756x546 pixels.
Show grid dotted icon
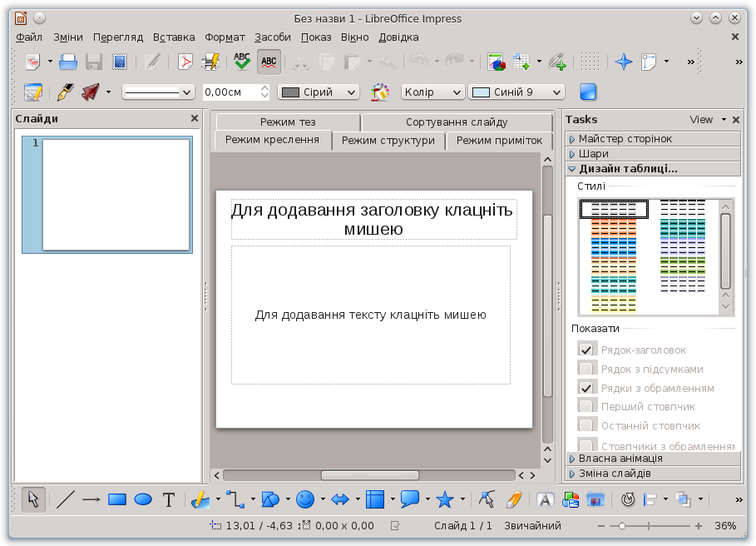pyautogui.click(x=590, y=62)
